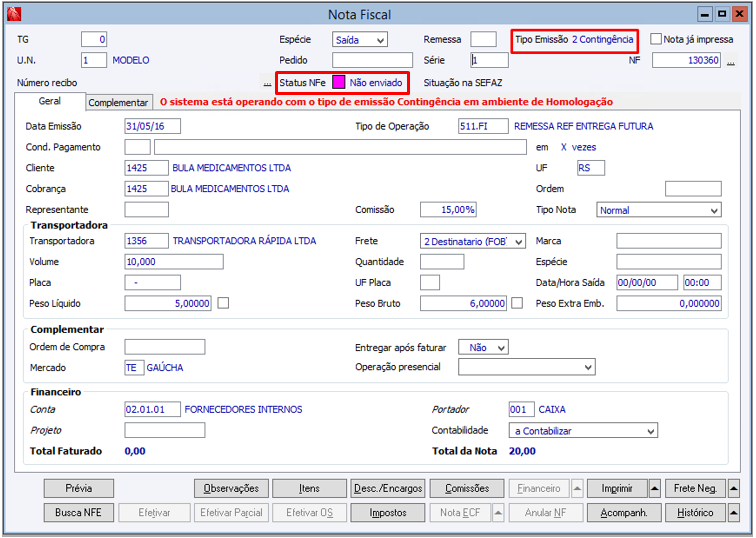Expand arrow beside Histórico button

[733, 512]
